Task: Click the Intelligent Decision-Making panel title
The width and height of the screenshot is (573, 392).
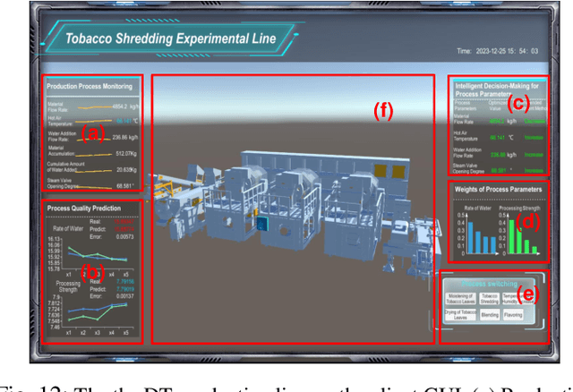Action: click(497, 88)
